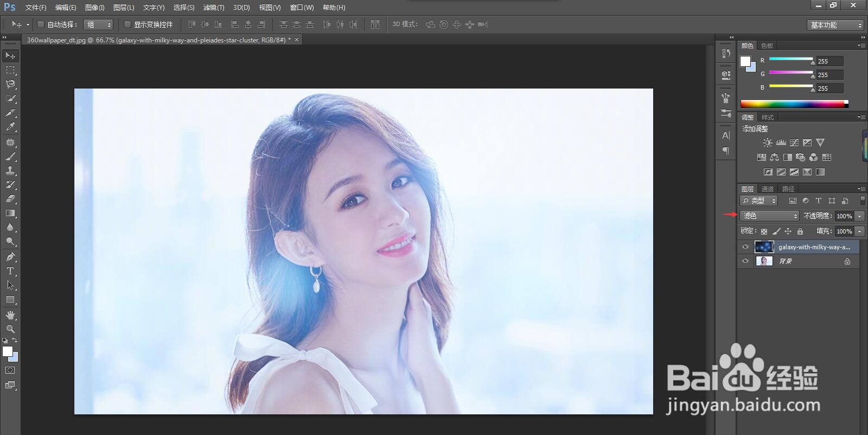
Task: Toggle Quick Mask mode
Action: (10, 370)
